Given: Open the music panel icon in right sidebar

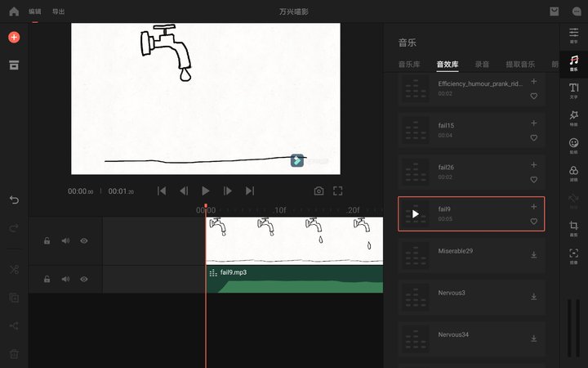Looking at the screenshot, I should pyautogui.click(x=574, y=63).
